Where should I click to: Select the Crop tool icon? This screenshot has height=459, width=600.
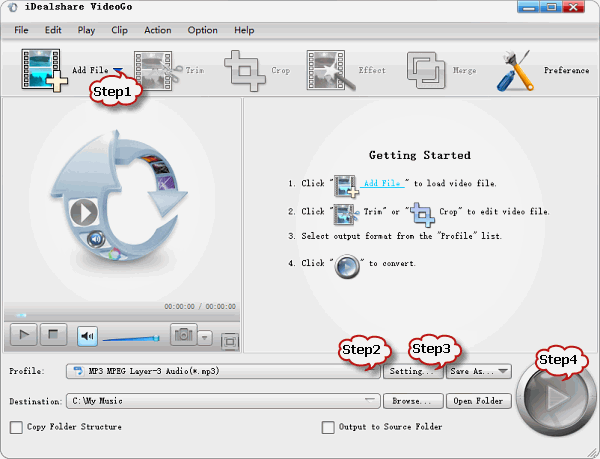click(245, 71)
